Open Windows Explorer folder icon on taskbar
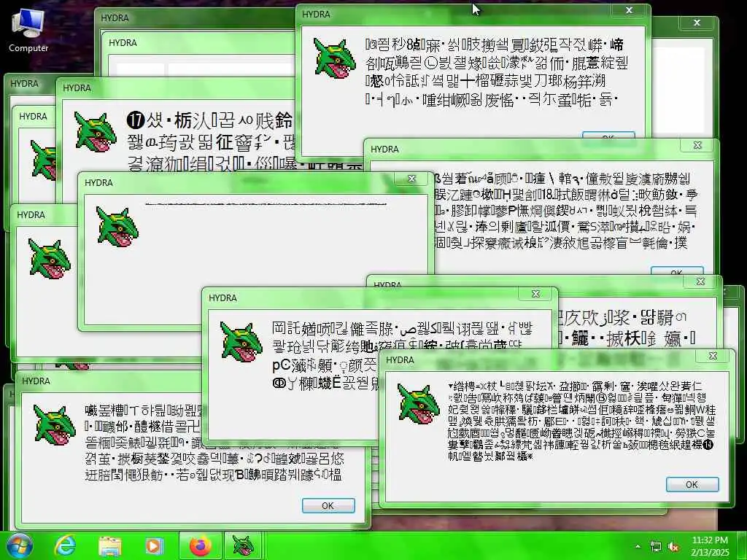Image resolution: width=747 pixels, height=560 pixels. pyautogui.click(x=109, y=545)
